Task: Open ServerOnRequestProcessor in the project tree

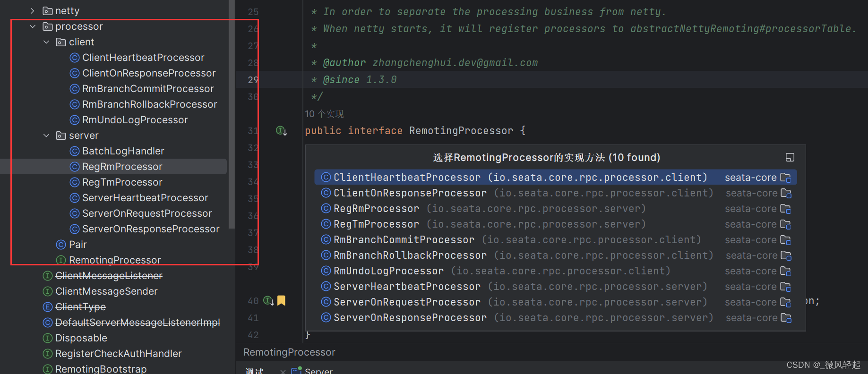Action: (x=147, y=213)
